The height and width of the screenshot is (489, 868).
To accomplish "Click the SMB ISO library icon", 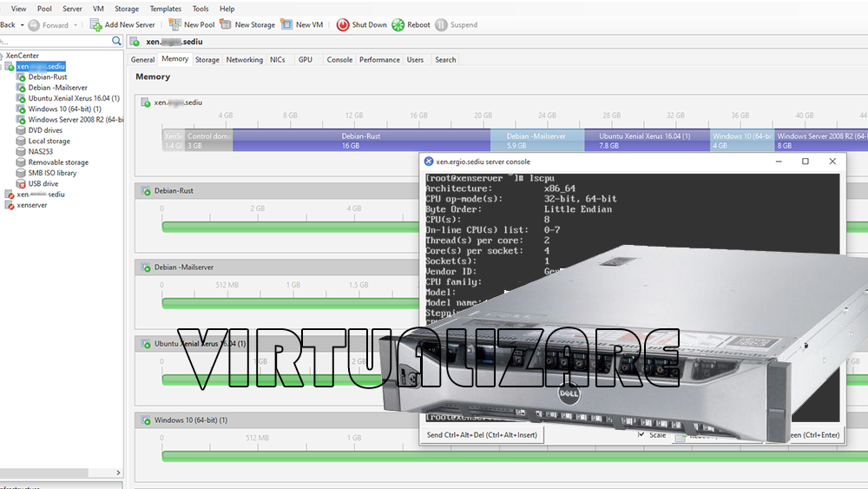I will (21, 173).
